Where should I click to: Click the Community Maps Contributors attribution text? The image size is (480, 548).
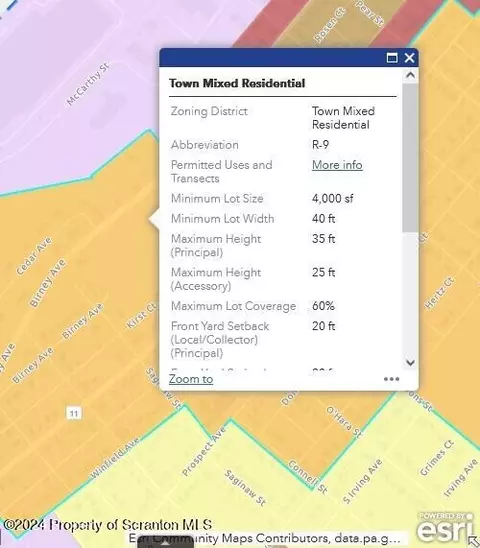tap(264, 538)
